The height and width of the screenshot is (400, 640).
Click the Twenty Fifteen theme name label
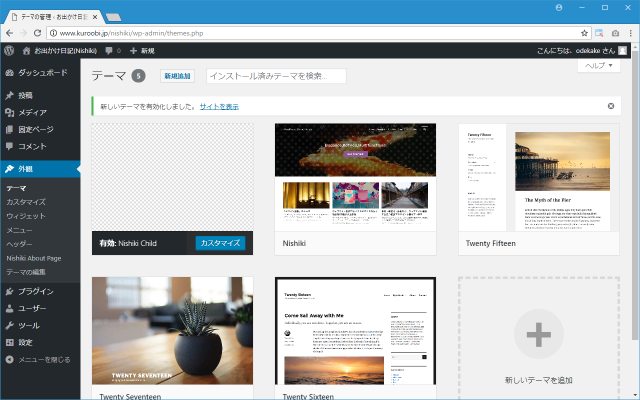(x=491, y=243)
